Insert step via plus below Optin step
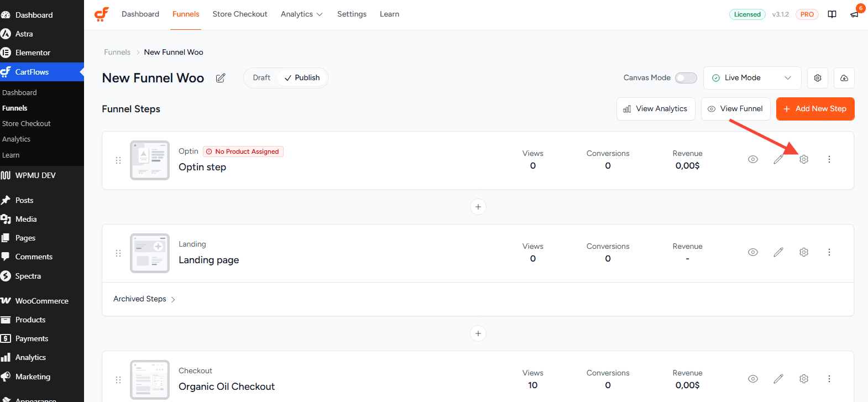This screenshot has height=402, width=868. (x=478, y=207)
